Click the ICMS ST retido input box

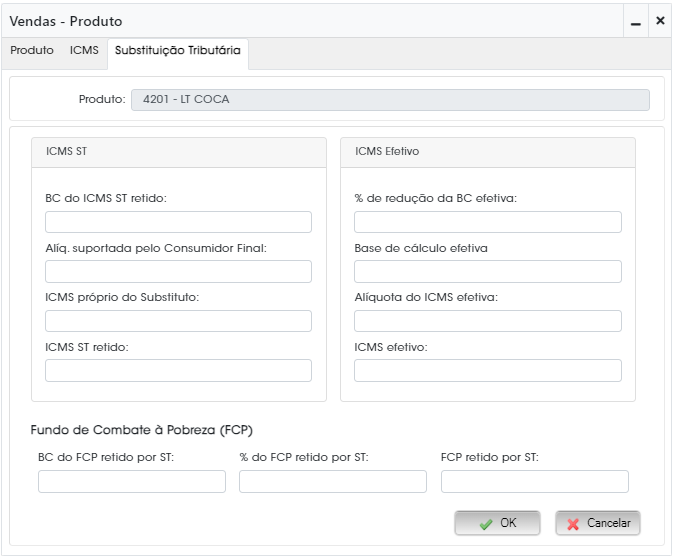pos(178,371)
